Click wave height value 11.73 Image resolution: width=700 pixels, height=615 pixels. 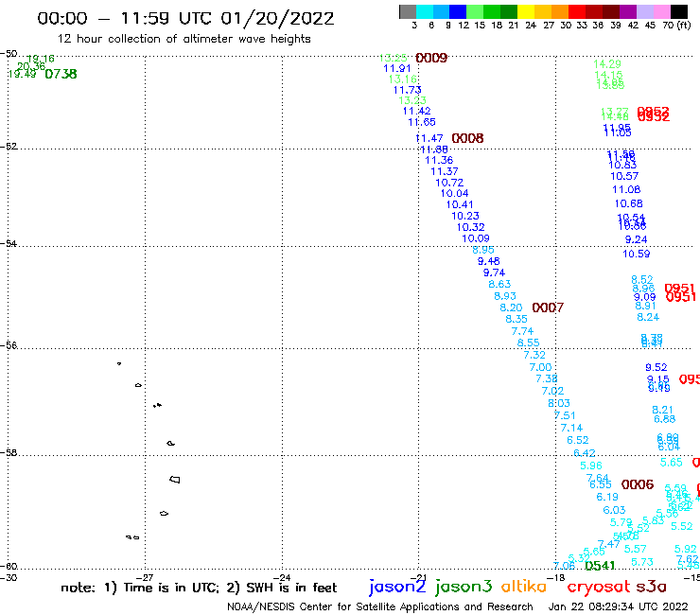(407, 90)
